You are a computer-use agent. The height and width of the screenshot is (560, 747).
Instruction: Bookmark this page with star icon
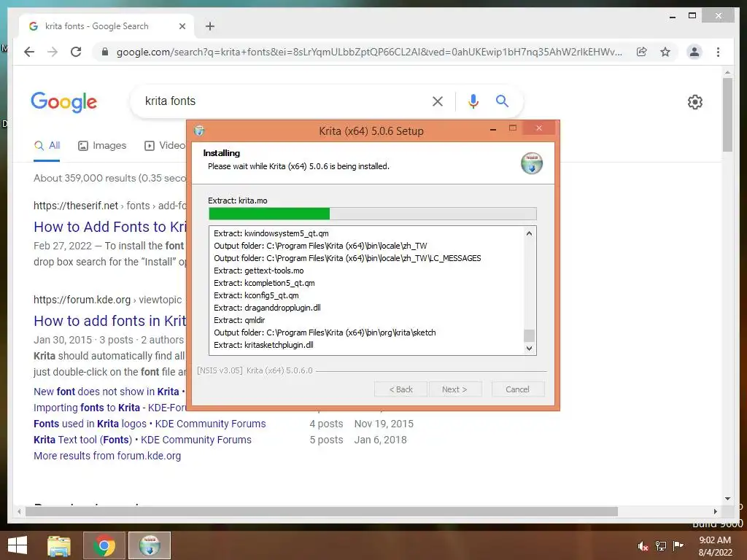point(665,52)
